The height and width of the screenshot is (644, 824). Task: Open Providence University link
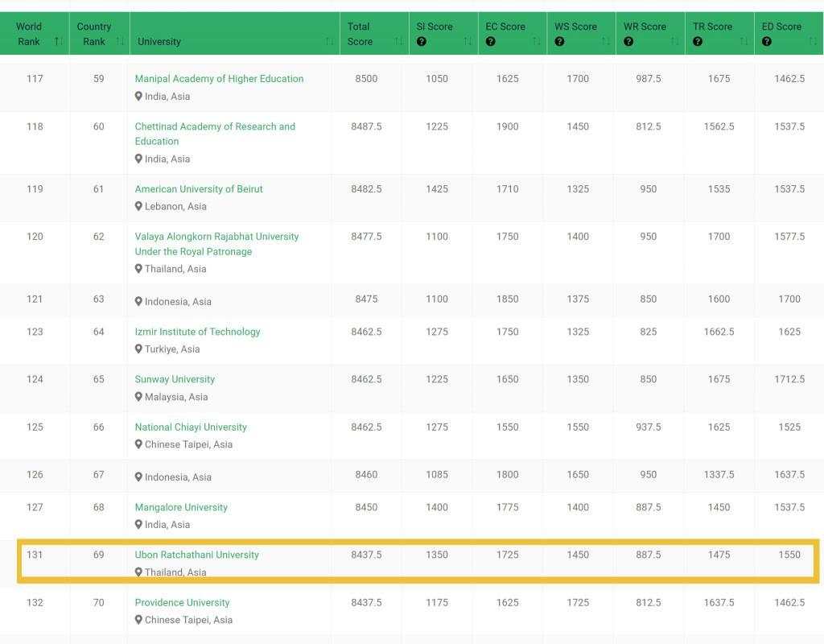[182, 602]
